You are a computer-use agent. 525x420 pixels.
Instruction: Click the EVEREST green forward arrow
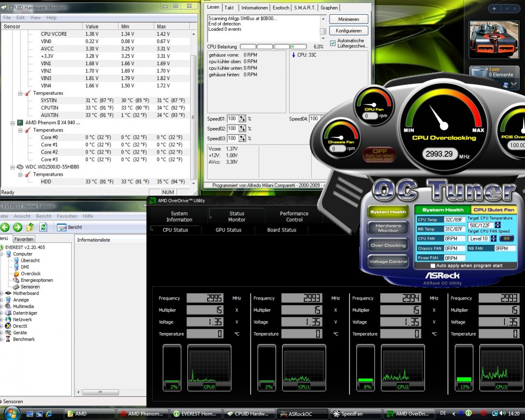coord(17,227)
